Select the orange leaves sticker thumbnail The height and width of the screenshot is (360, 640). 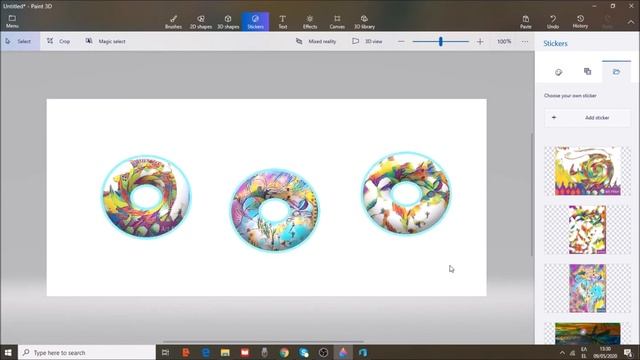587,229
